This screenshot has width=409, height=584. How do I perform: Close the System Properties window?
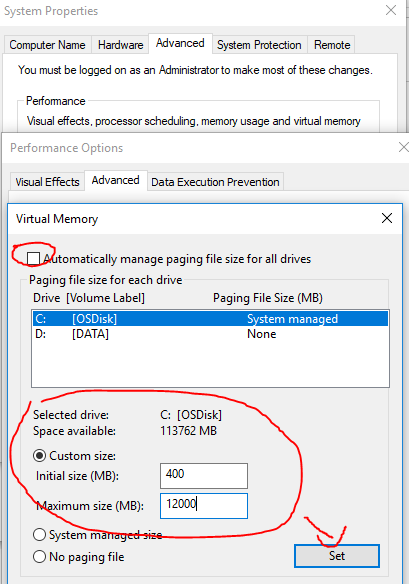point(391,10)
